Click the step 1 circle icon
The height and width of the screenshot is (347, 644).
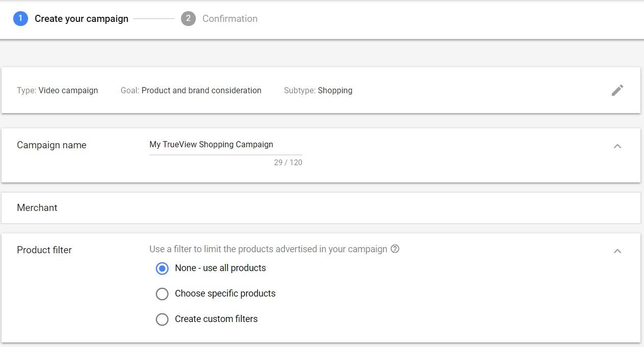[20, 19]
